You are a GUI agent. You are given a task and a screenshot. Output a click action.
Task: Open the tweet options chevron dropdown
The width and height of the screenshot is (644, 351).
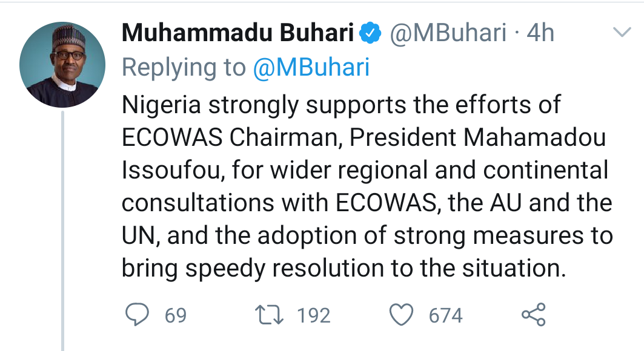[622, 33]
